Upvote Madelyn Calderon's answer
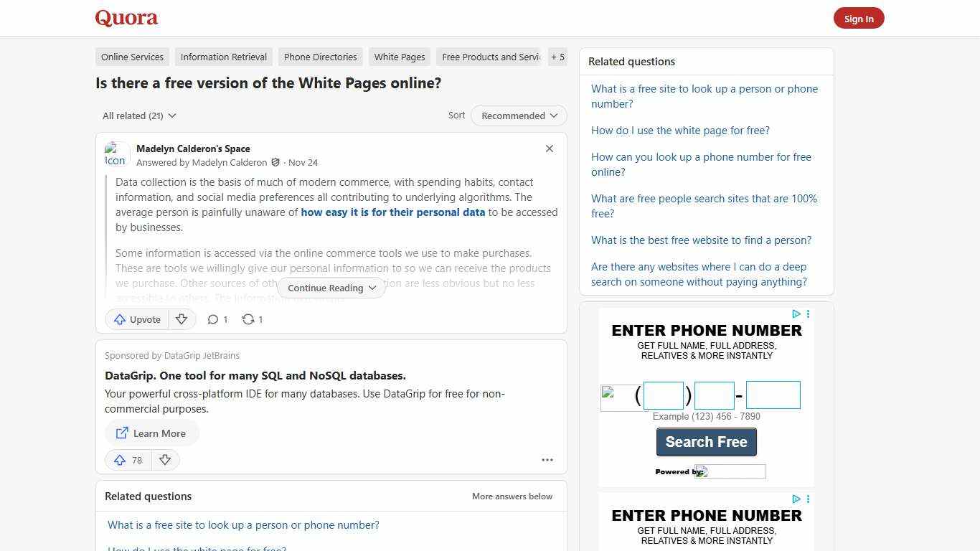 [x=136, y=319]
